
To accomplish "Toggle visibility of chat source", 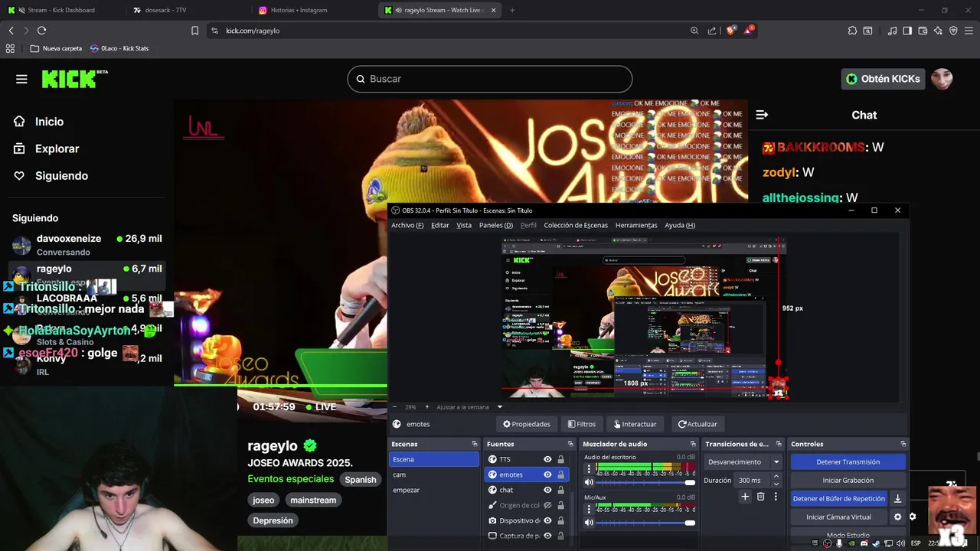I will pyautogui.click(x=547, y=490).
